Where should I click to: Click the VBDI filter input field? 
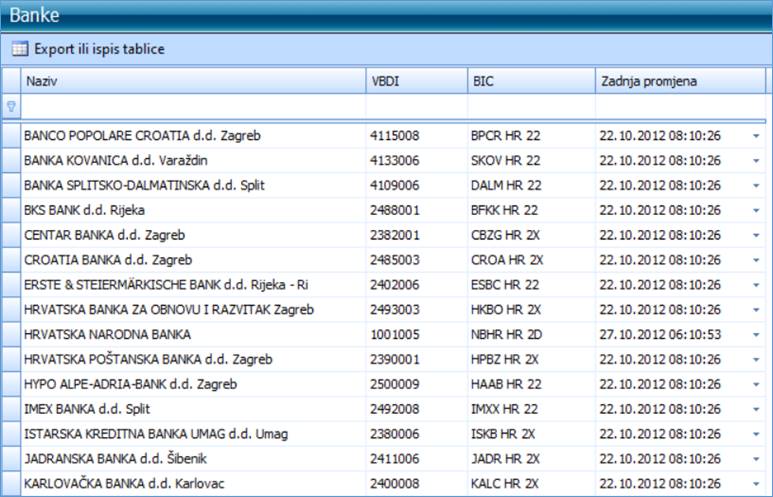click(x=417, y=106)
